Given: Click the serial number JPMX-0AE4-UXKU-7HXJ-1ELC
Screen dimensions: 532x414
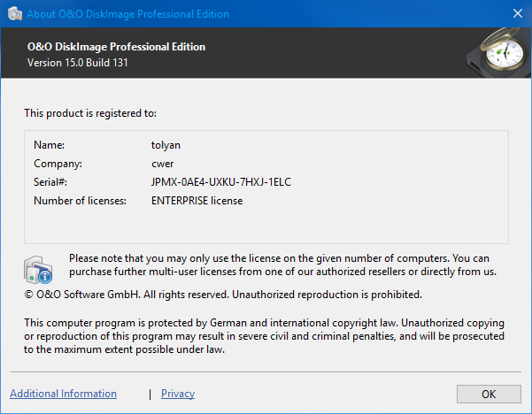Looking at the screenshot, I should [x=221, y=181].
